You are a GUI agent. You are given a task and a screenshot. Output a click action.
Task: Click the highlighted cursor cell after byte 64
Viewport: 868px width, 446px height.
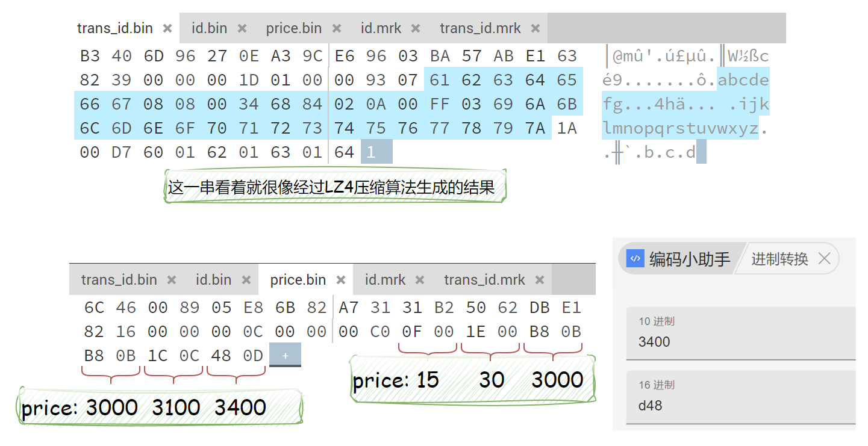pyautogui.click(x=376, y=152)
